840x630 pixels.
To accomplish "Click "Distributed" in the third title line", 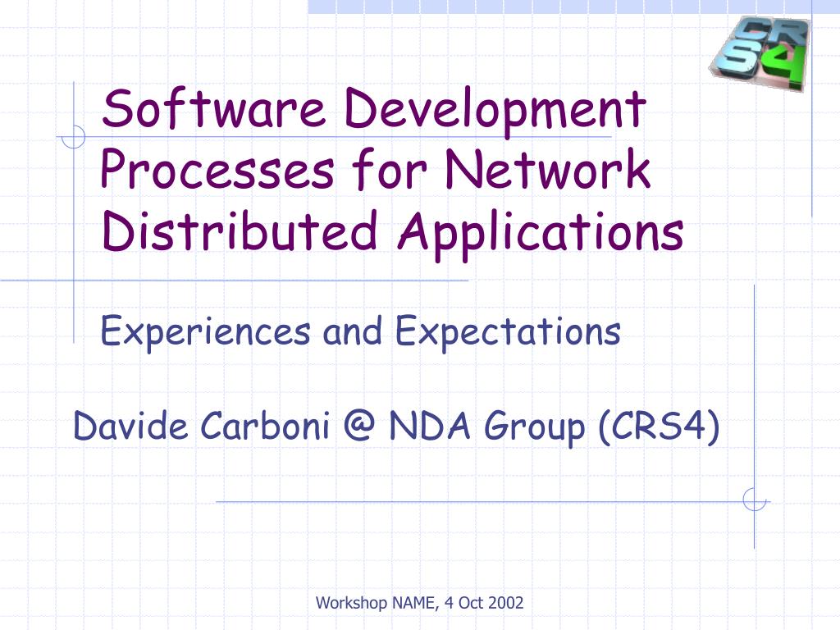I will coord(239,231).
